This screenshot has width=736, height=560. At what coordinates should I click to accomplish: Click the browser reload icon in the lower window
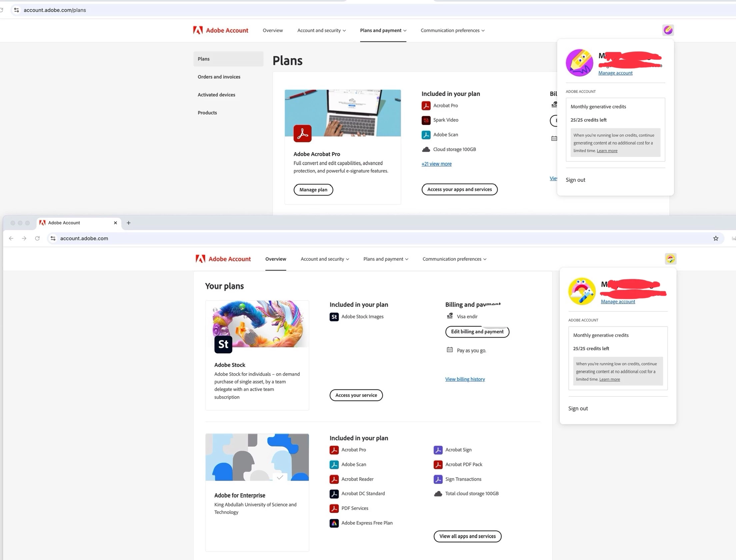(37, 238)
